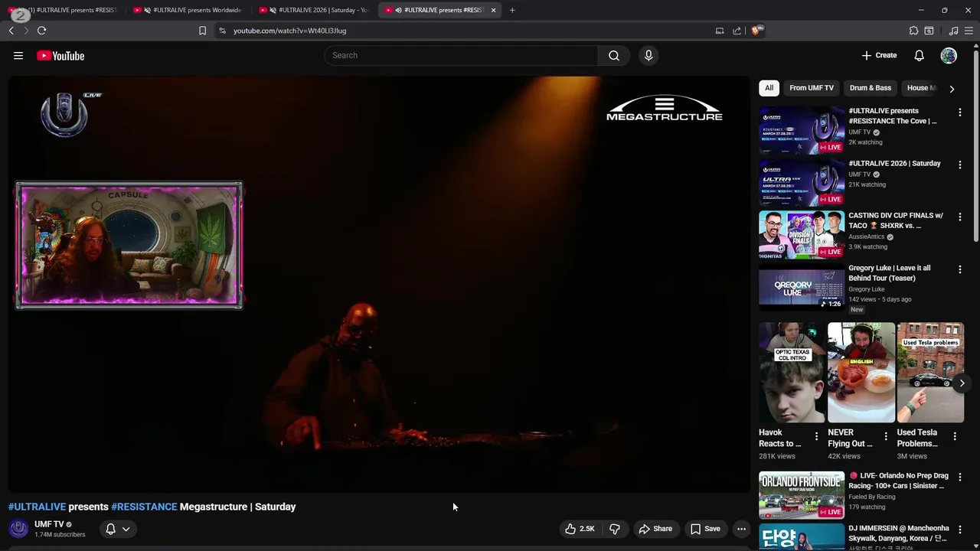
Task: Open Orlando Frontside drag racing thumbnail
Action: click(x=802, y=494)
